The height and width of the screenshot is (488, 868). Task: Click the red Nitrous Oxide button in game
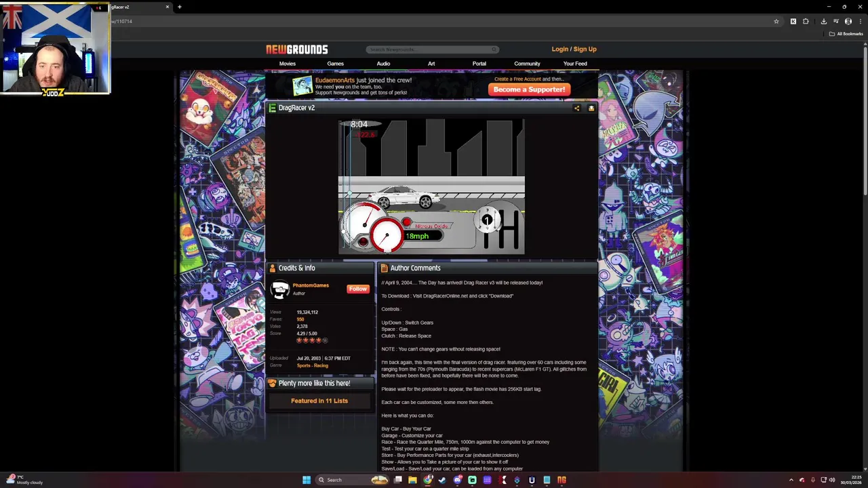pos(407,222)
